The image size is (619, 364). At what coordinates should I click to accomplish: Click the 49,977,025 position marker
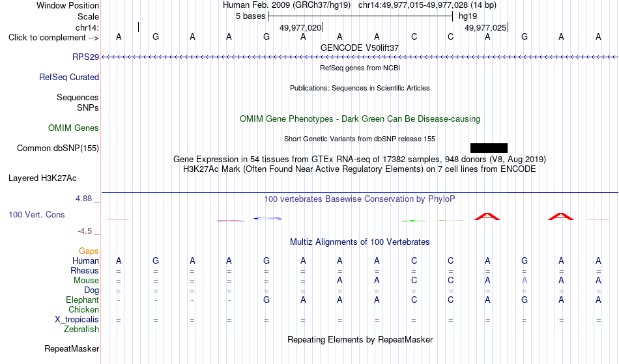tap(486, 27)
